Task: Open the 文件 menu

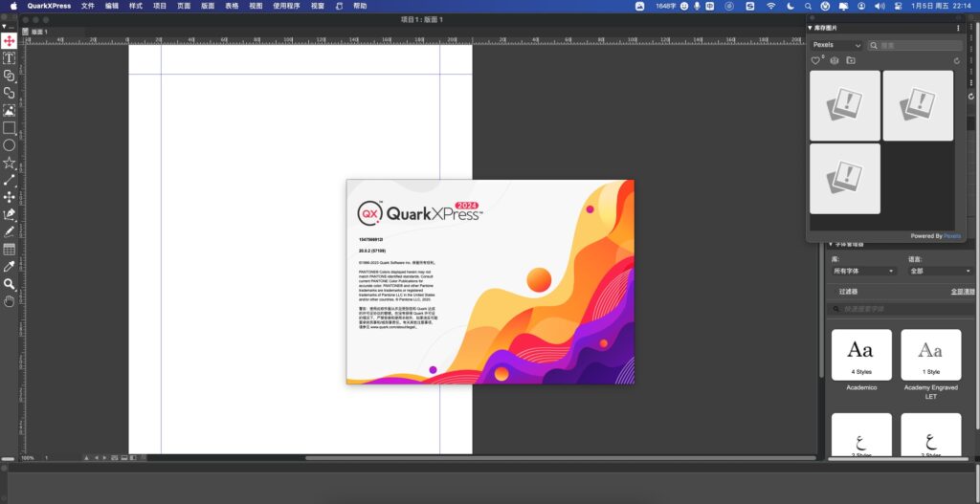Action: 87,6
